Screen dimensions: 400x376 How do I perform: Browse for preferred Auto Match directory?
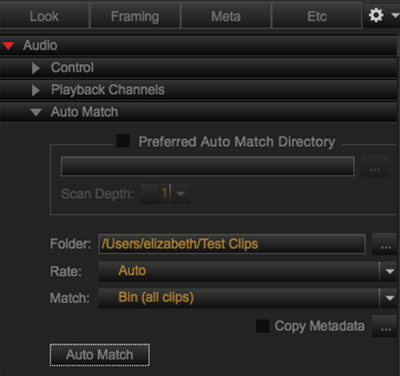[x=375, y=166]
